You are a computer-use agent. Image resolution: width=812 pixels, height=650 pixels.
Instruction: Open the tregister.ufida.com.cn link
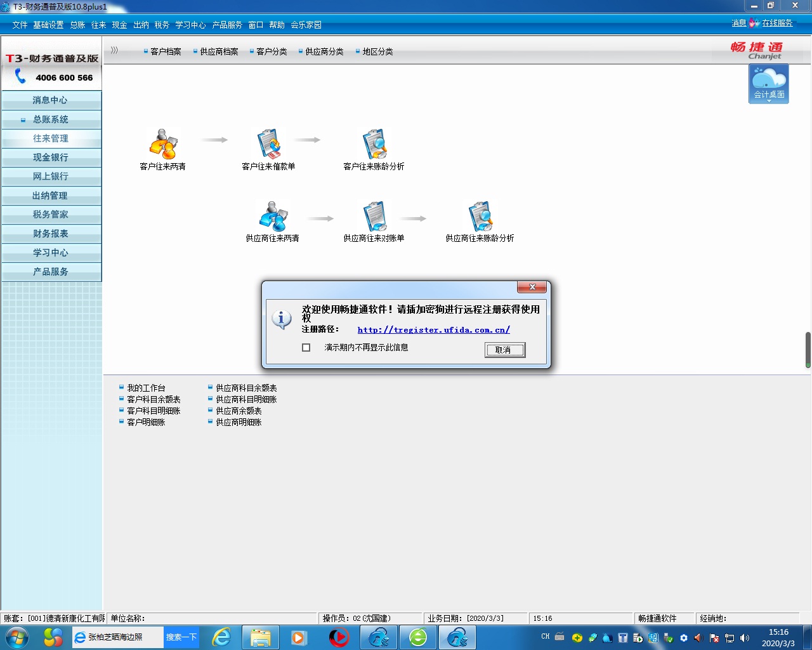(434, 329)
